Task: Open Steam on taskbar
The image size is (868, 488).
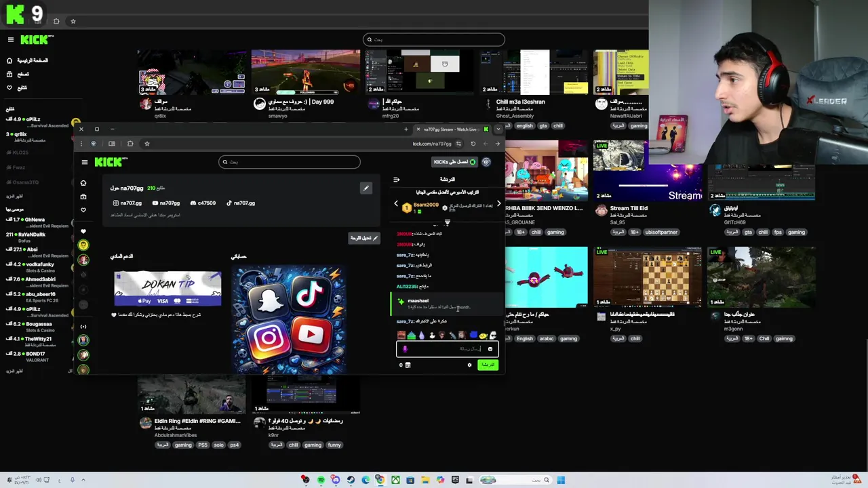Action: coord(351,480)
